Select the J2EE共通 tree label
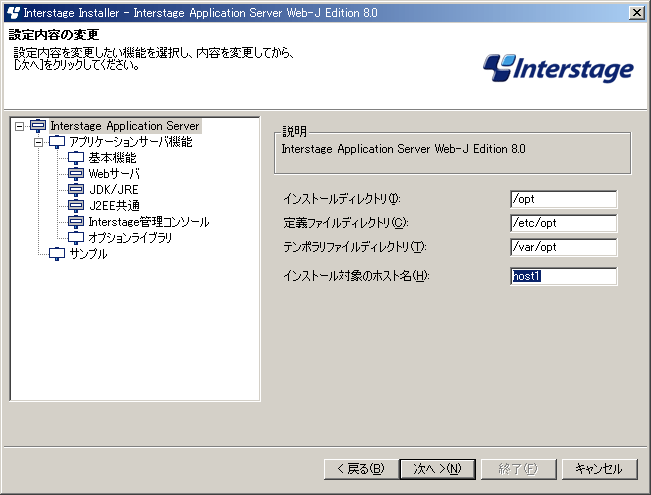651x495 pixels. coord(114,206)
